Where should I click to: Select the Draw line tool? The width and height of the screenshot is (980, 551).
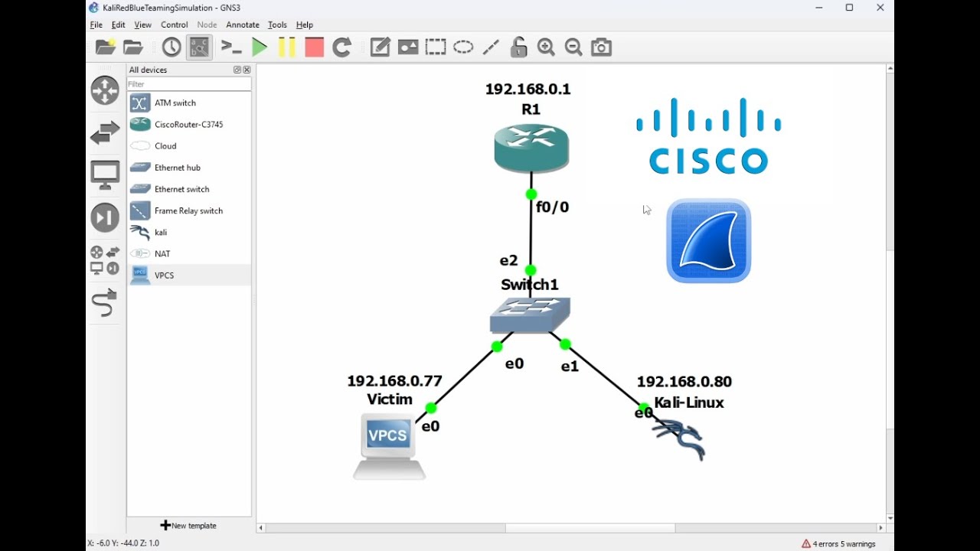click(x=491, y=47)
